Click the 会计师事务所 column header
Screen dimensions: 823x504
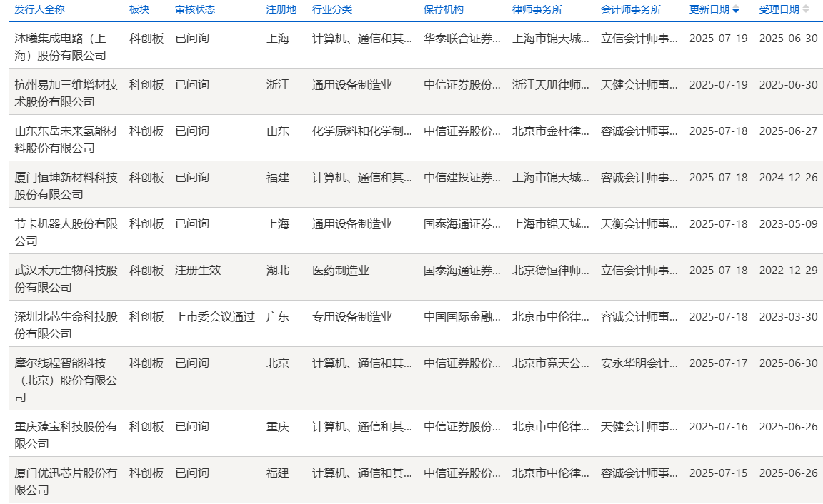[x=630, y=9]
